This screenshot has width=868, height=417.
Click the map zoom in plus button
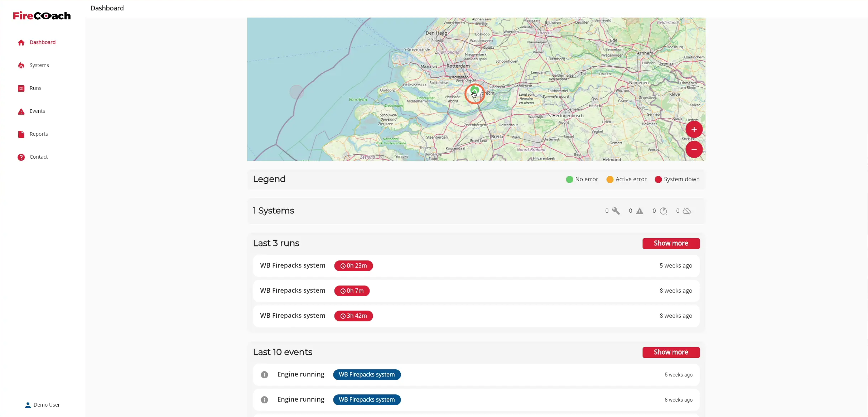tap(694, 129)
